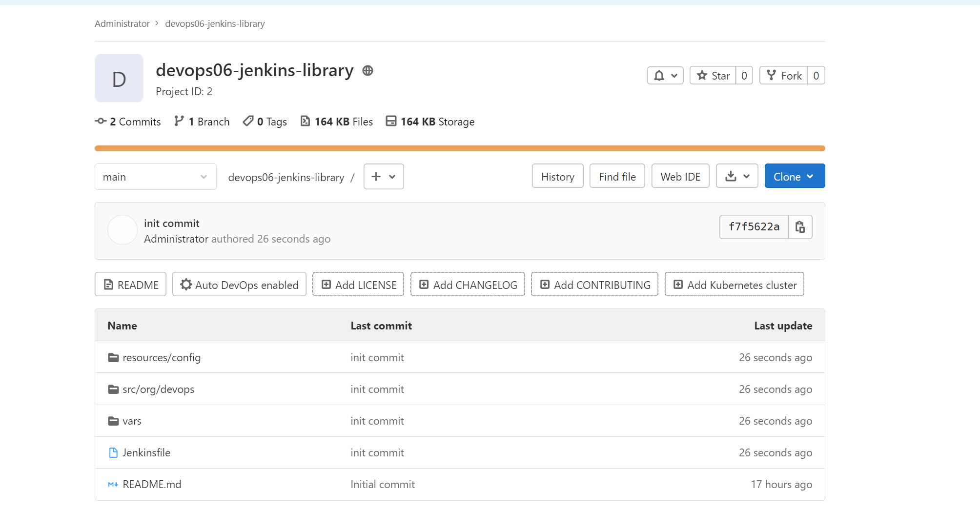
Task: Open the resources/config folder
Action: tap(162, 357)
